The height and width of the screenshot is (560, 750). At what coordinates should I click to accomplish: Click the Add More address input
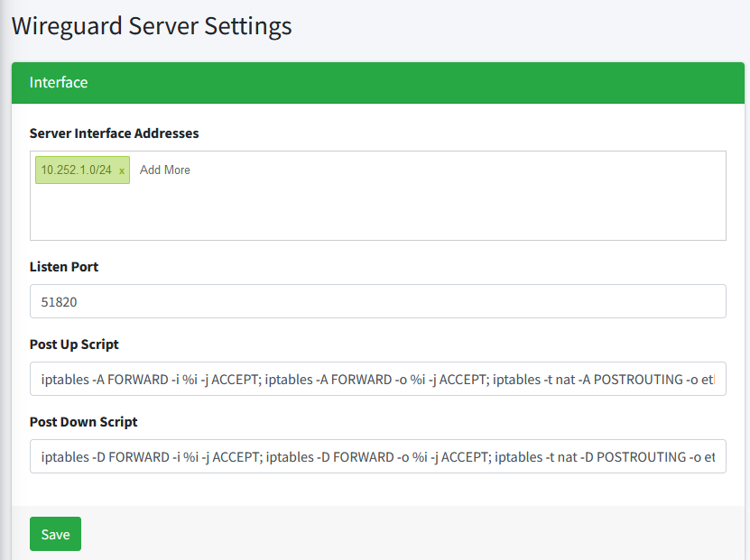coord(165,170)
